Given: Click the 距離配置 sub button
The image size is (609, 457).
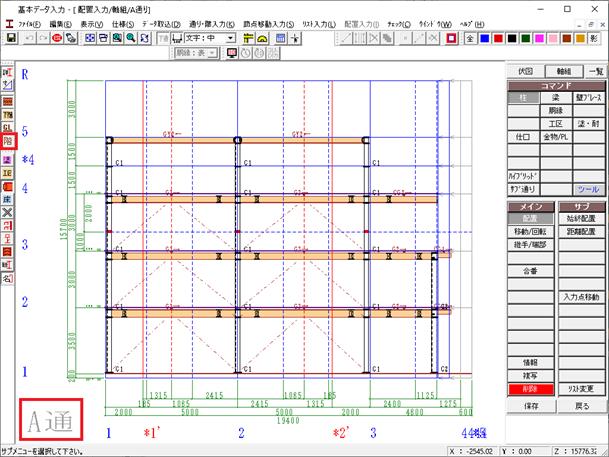Looking at the screenshot, I should pyautogui.click(x=581, y=231).
